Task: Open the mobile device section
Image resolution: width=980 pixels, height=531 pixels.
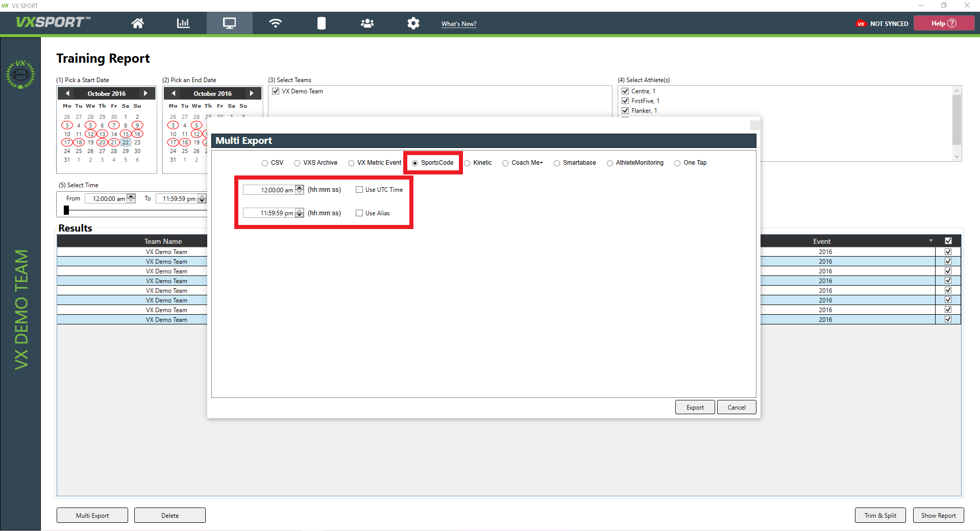Action: tap(321, 23)
